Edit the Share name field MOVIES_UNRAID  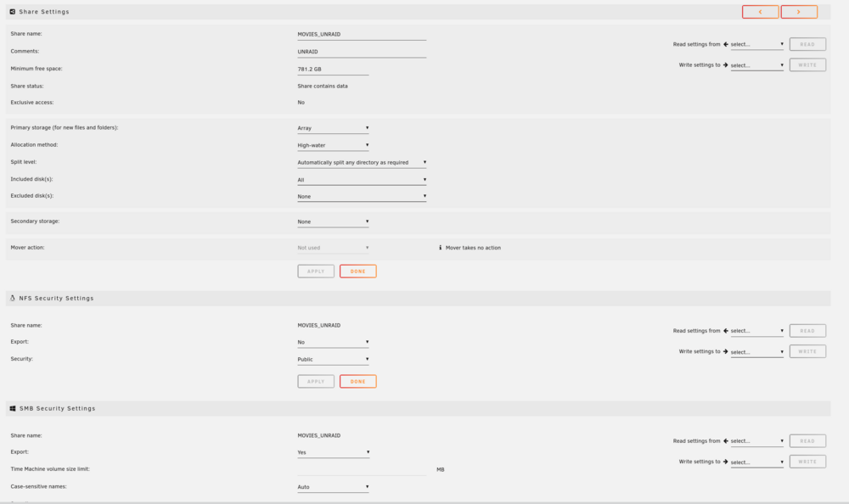[x=362, y=34]
